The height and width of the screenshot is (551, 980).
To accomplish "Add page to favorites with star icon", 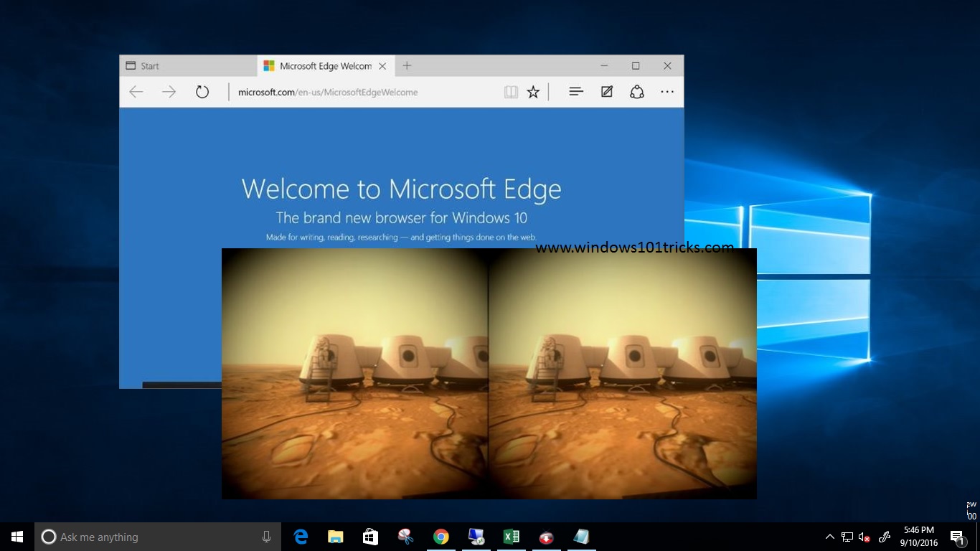I will pyautogui.click(x=533, y=92).
